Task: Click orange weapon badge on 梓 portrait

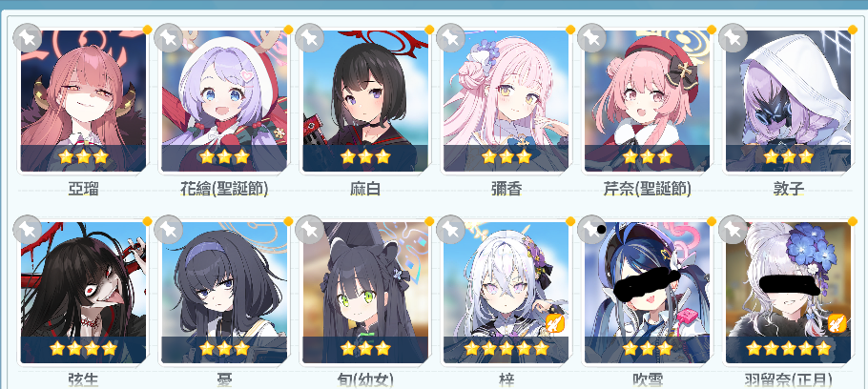Action: pyautogui.click(x=555, y=323)
